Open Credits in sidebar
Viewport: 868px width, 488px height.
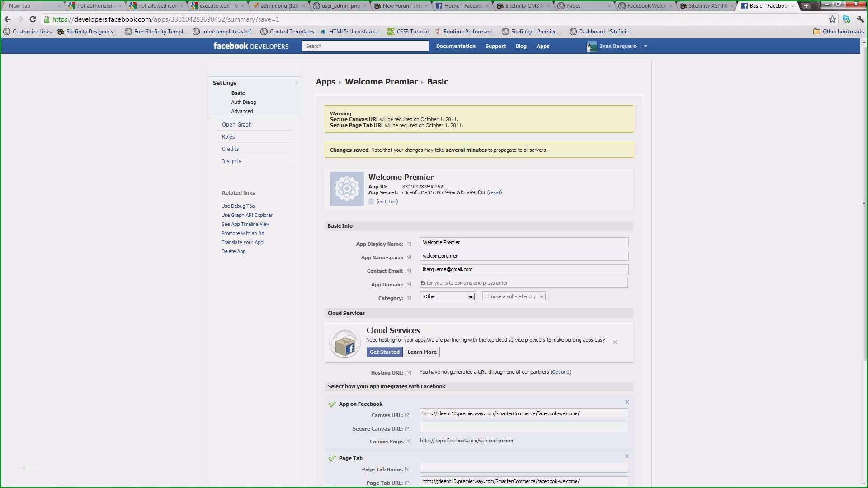pos(230,149)
